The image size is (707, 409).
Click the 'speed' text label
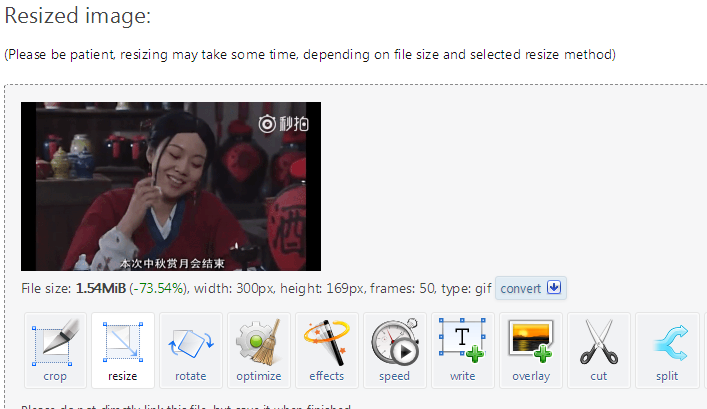coord(395,376)
